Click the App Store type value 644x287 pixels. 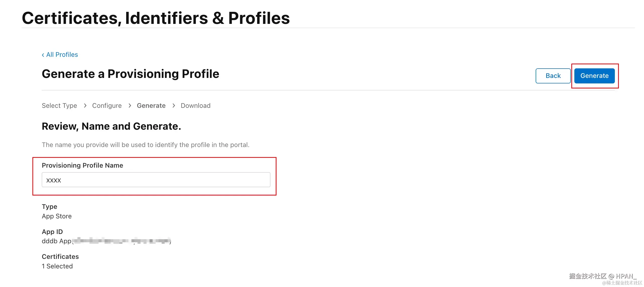click(57, 216)
